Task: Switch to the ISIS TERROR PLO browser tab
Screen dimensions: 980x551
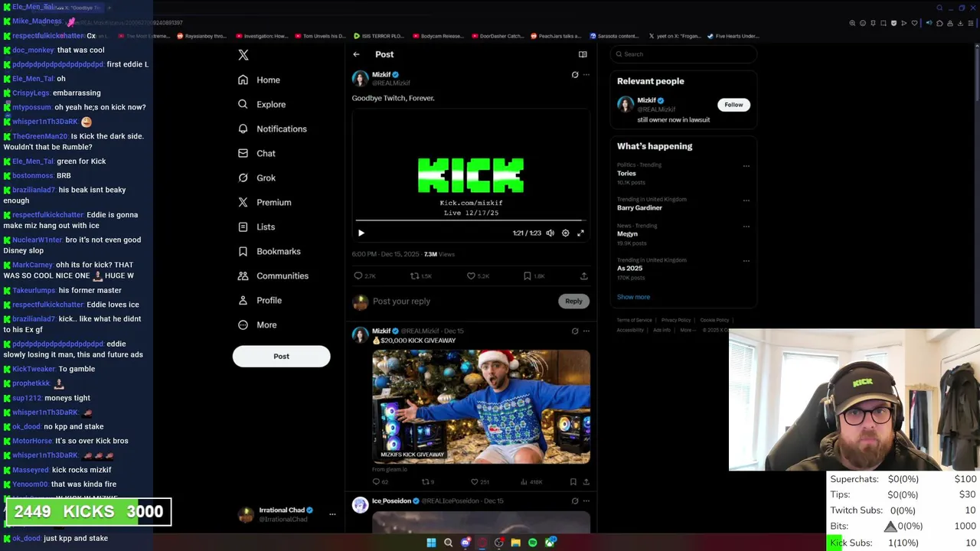Action: (x=379, y=36)
